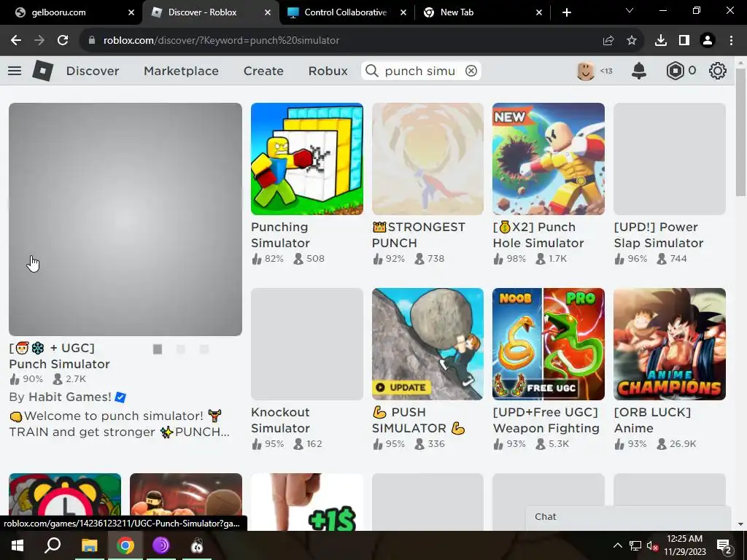Open Chrome three-dot menu

tap(731, 41)
